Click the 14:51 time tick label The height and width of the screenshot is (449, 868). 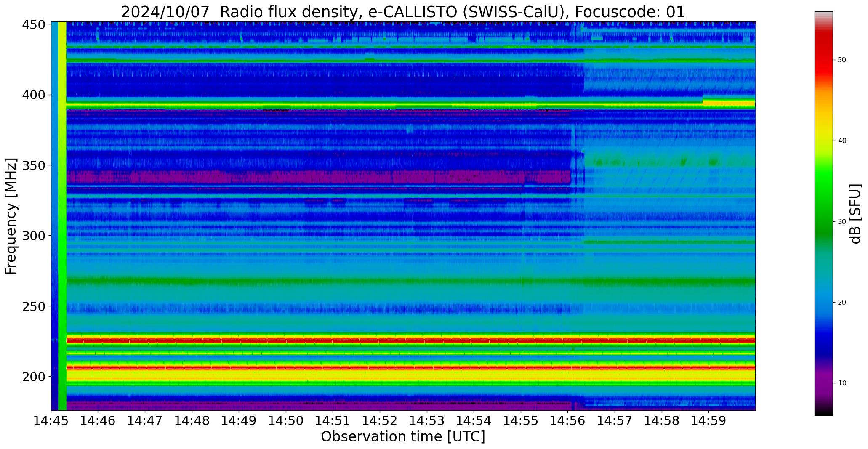point(333,420)
